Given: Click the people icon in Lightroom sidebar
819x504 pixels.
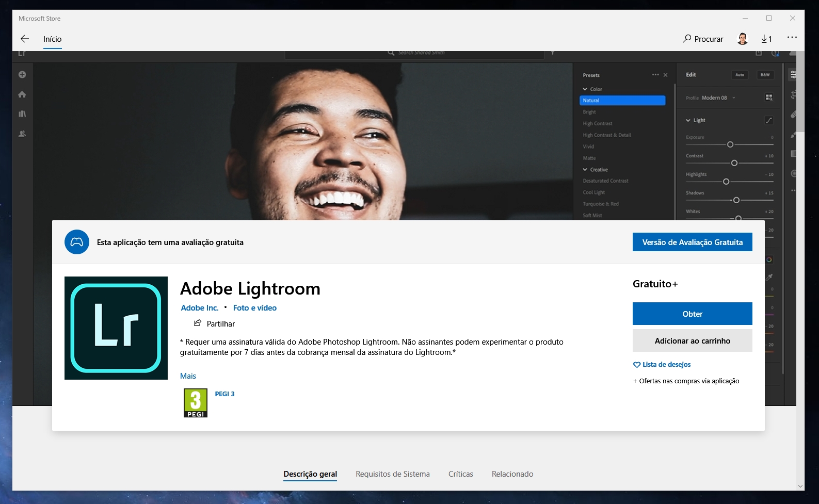Looking at the screenshot, I should coord(22,134).
